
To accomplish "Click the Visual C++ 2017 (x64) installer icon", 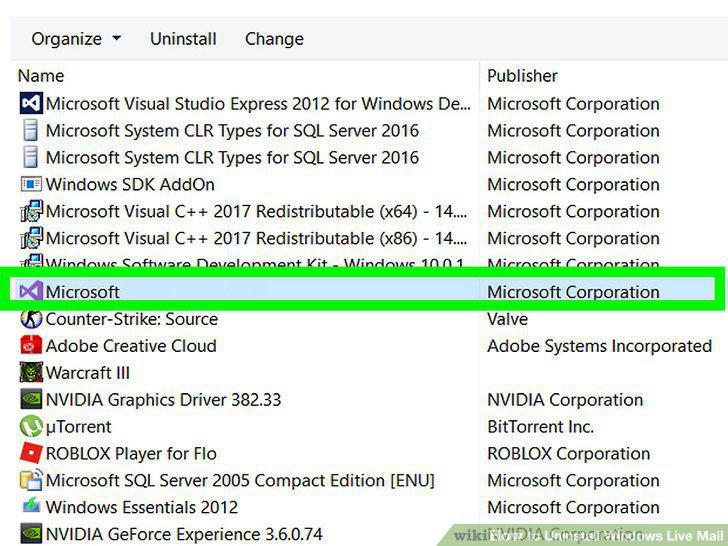I will [x=32, y=211].
